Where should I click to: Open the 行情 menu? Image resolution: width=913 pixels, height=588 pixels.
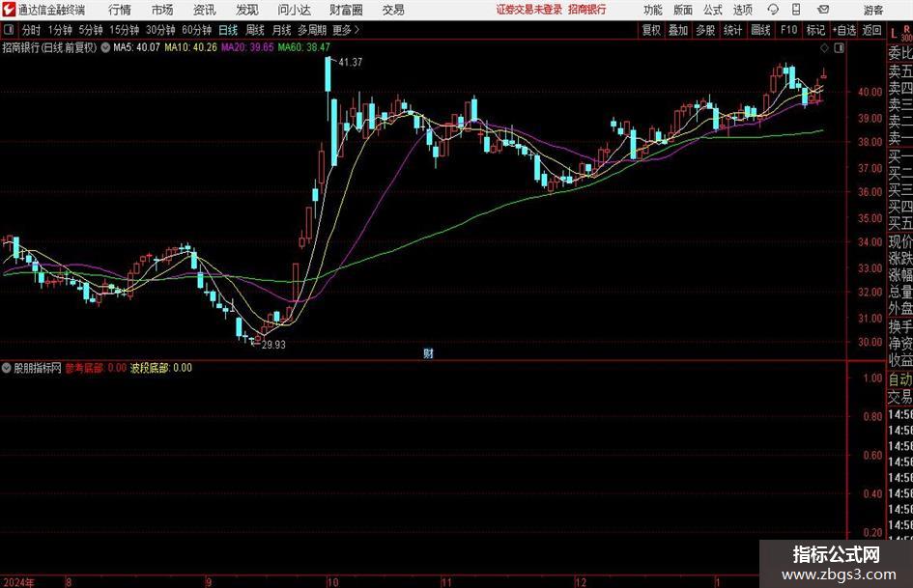120,10
